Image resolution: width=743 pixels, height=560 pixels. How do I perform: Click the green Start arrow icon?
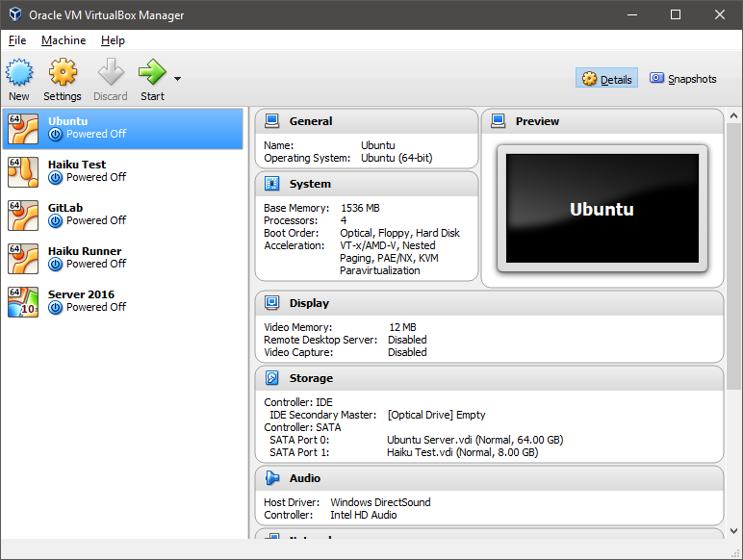tap(152, 73)
